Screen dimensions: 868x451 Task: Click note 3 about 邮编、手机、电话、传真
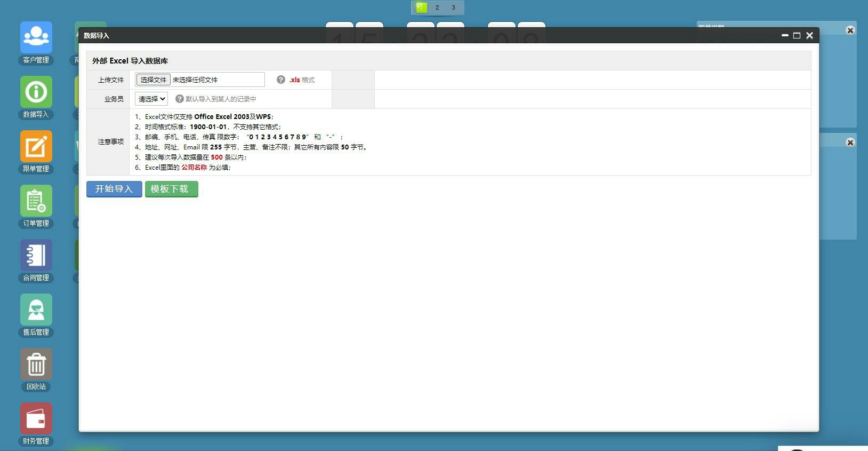pos(239,137)
